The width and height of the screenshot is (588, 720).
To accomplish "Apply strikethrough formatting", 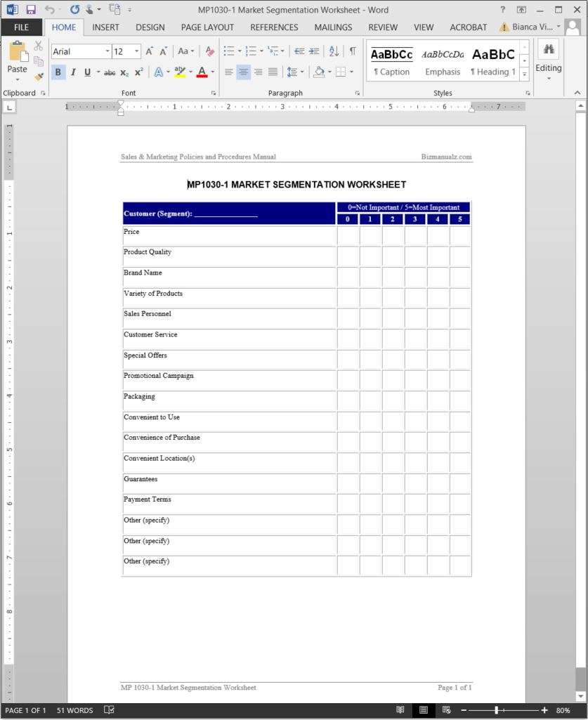I will pyautogui.click(x=110, y=72).
